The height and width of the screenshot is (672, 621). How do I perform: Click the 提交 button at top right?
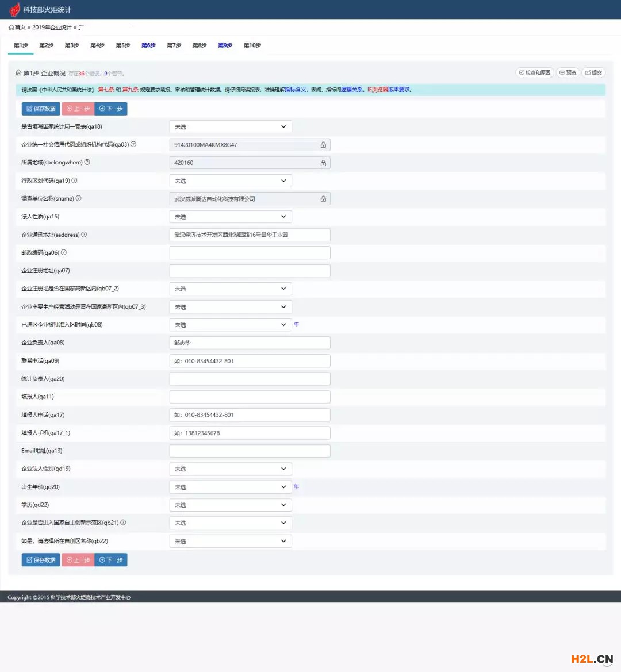coord(593,73)
